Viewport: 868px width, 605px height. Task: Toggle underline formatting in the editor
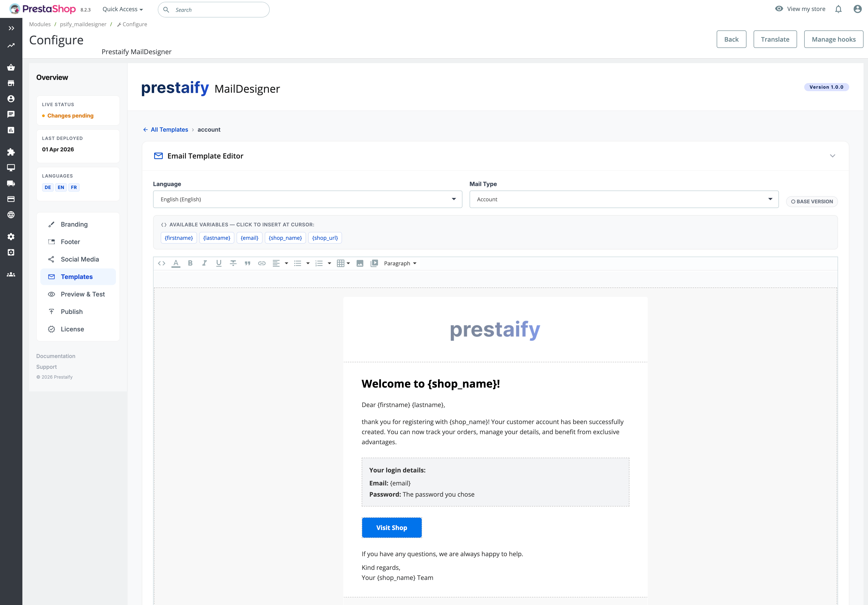point(219,264)
